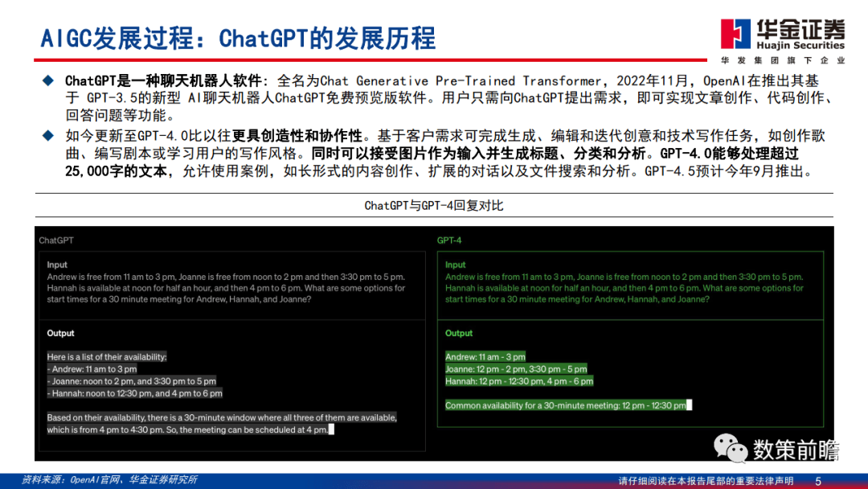Click the white cursor block after '12:30 pm'
Screen dimensions: 868x489
point(690,405)
